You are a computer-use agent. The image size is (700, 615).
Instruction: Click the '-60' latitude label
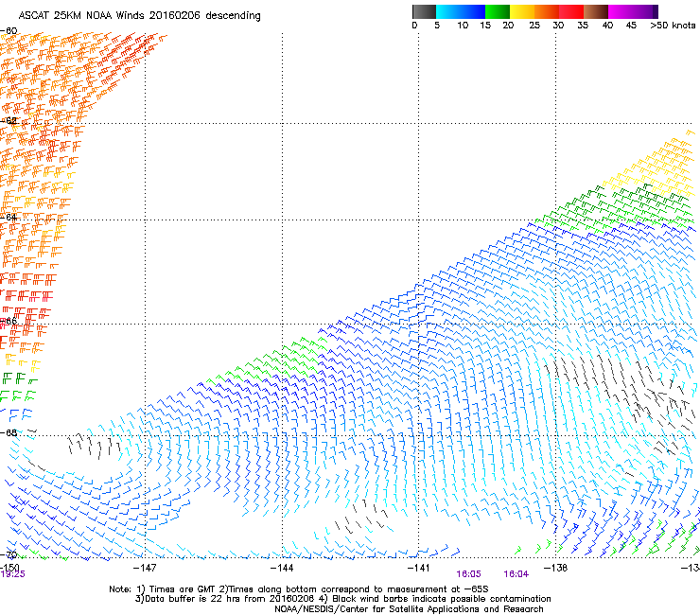click(x=9, y=30)
